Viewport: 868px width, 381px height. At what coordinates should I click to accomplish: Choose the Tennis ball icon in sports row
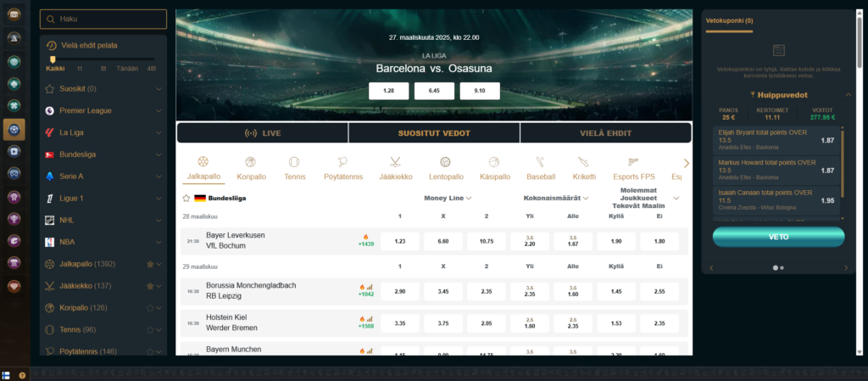(294, 162)
